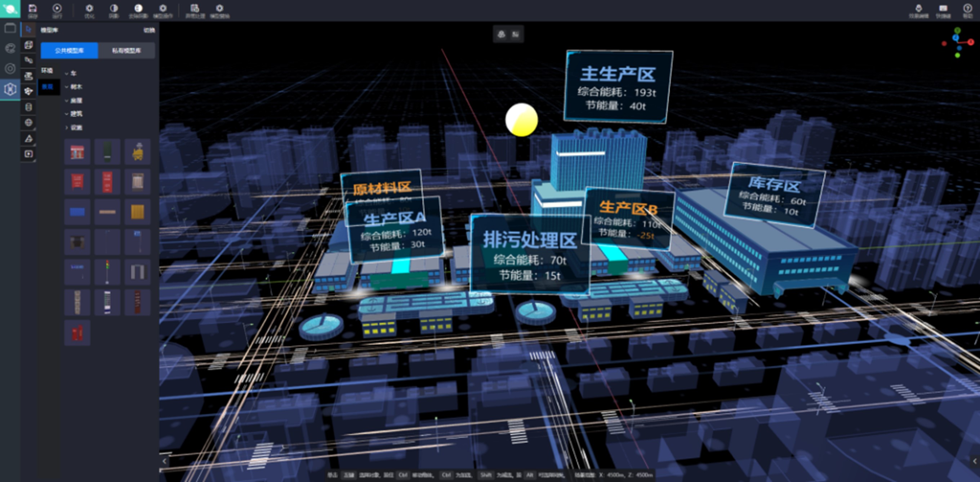Screen dimensions: 980x482
Task: Click the hexagon model library sidebar icon
Action: click(10, 89)
